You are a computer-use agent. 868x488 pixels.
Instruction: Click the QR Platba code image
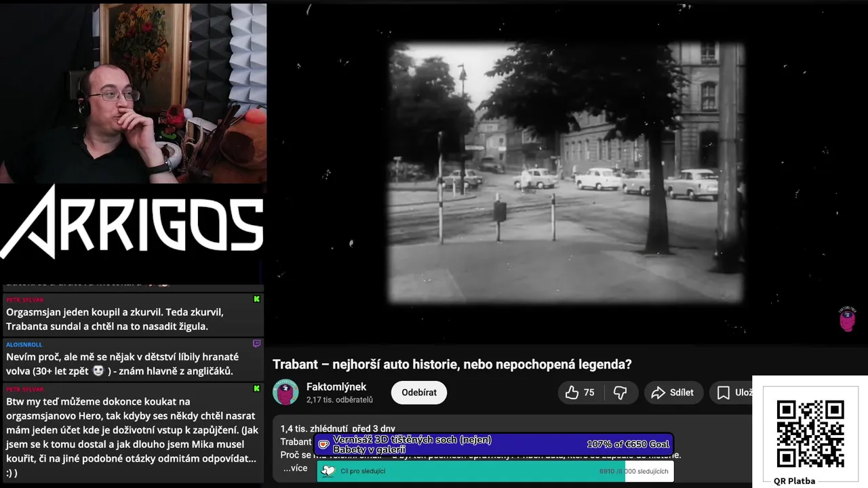pyautogui.click(x=810, y=433)
